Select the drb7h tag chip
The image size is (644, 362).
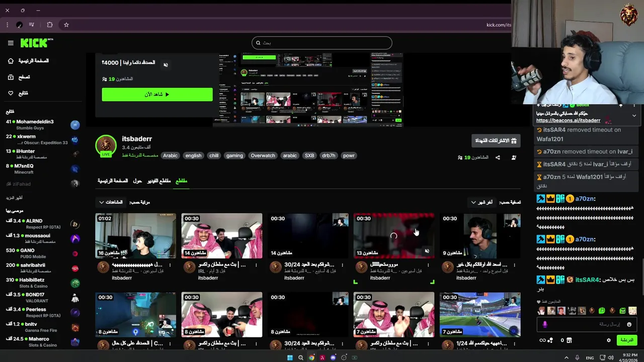(329, 156)
